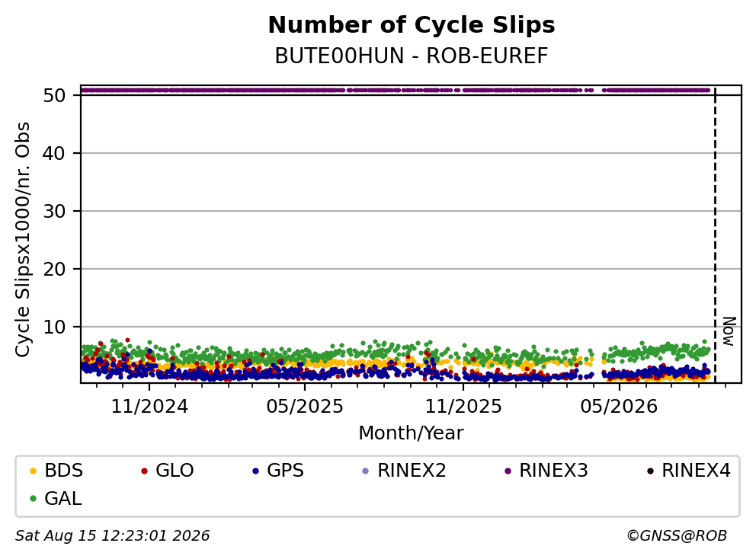This screenshot has height=559, width=756.
Task: Click the 11/2025 x-axis tick label
Action: [463, 407]
